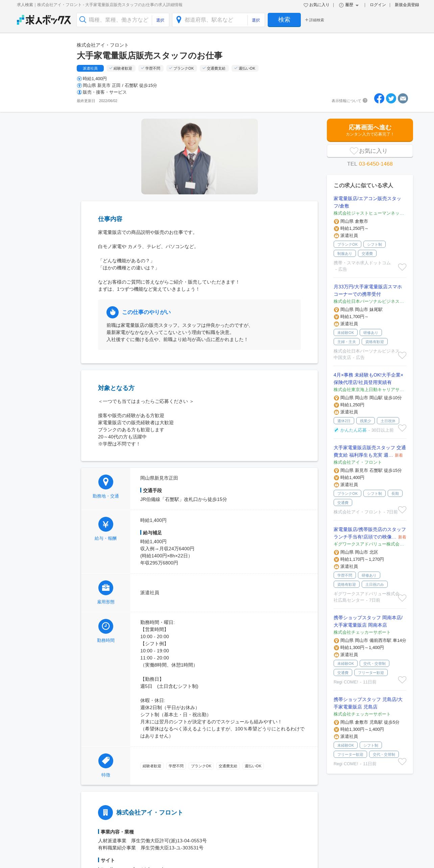Favorite the 家電量販店/エアコン販売スタッフ job heart
The image size is (434, 868).
click(x=402, y=267)
